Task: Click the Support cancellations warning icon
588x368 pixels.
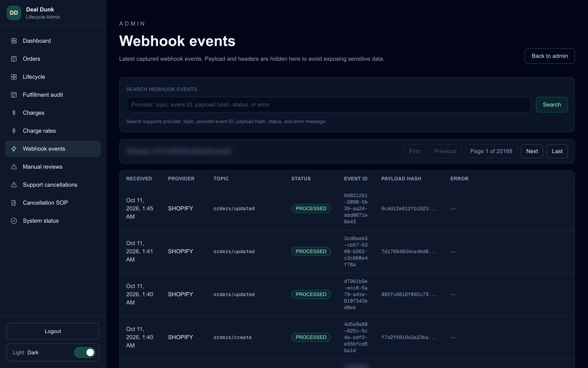Action: point(14,185)
